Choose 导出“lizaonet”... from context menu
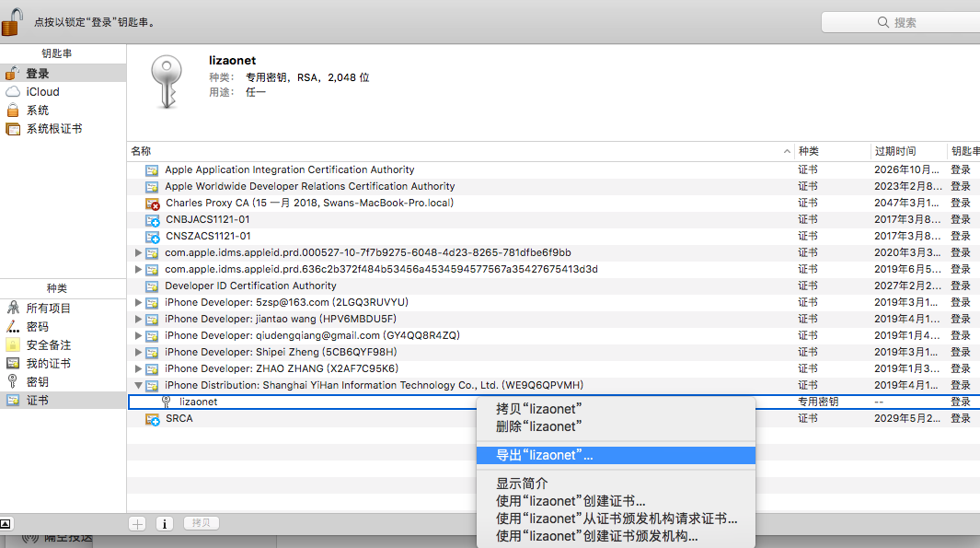The width and height of the screenshot is (980, 548). click(545, 456)
